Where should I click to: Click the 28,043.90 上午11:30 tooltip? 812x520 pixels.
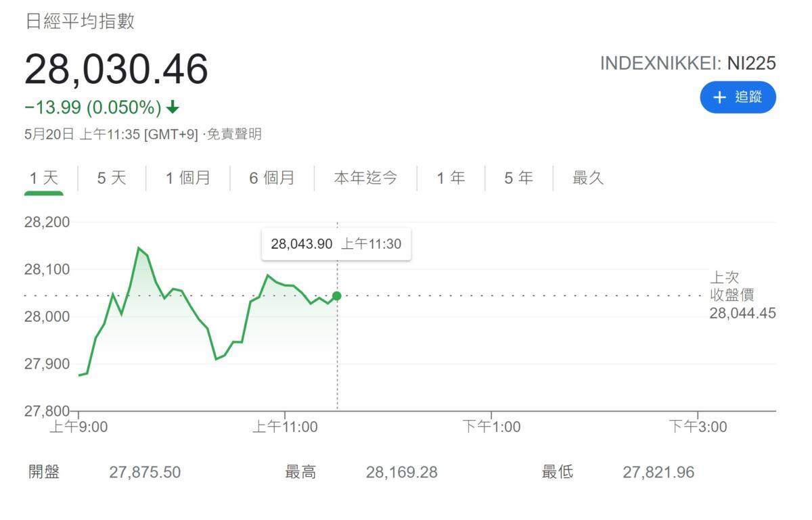click(336, 244)
